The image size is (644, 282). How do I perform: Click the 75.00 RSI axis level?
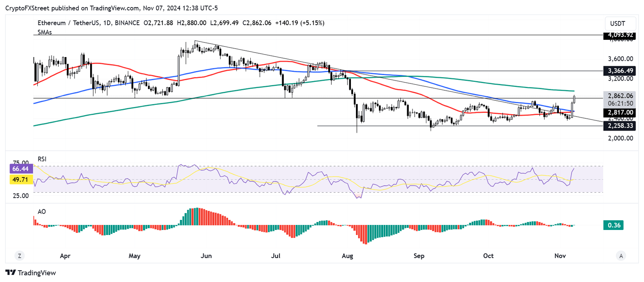pyautogui.click(x=21, y=163)
